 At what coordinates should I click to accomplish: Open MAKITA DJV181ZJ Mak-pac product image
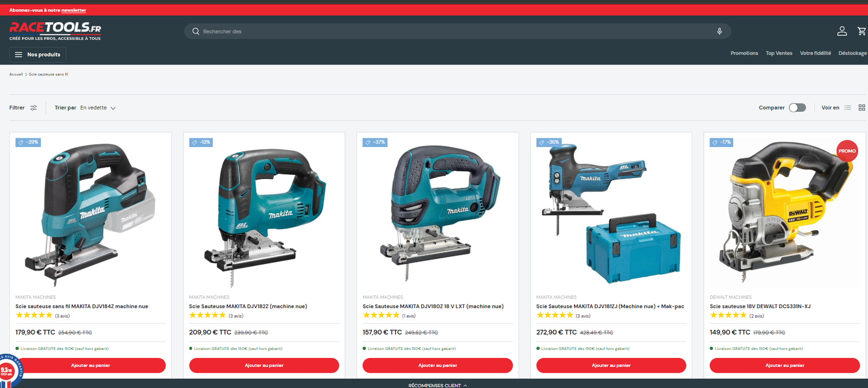(x=611, y=214)
